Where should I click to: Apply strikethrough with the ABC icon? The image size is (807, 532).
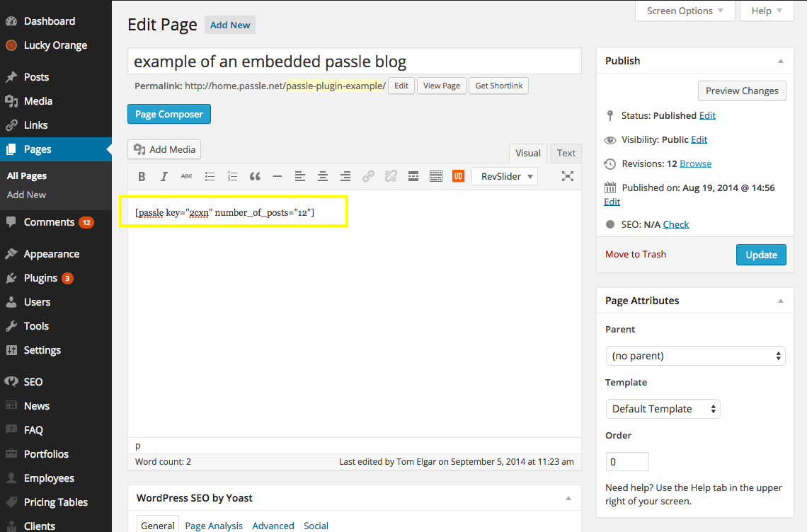pos(187,176)
